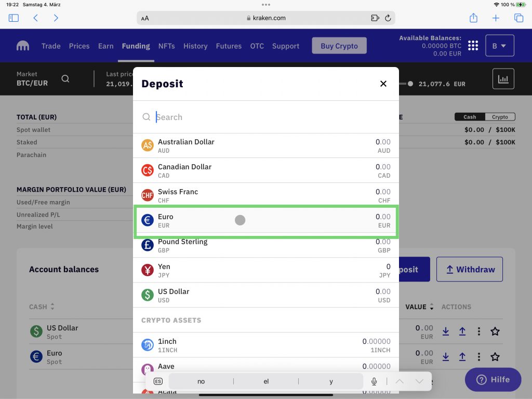532x399 pixels.
Task: Open the Earn section
Action: tap(106, 46)
